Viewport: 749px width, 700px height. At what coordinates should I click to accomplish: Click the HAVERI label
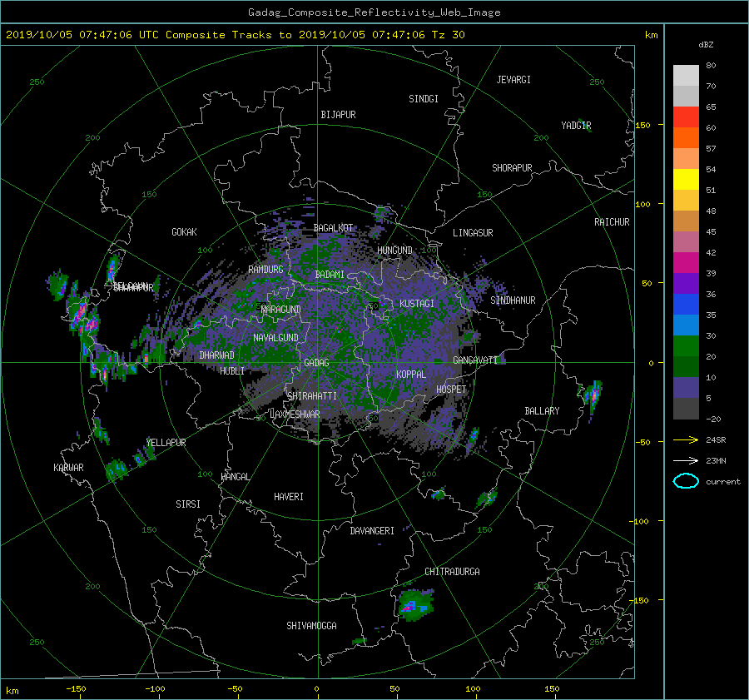tap(289, 497)
